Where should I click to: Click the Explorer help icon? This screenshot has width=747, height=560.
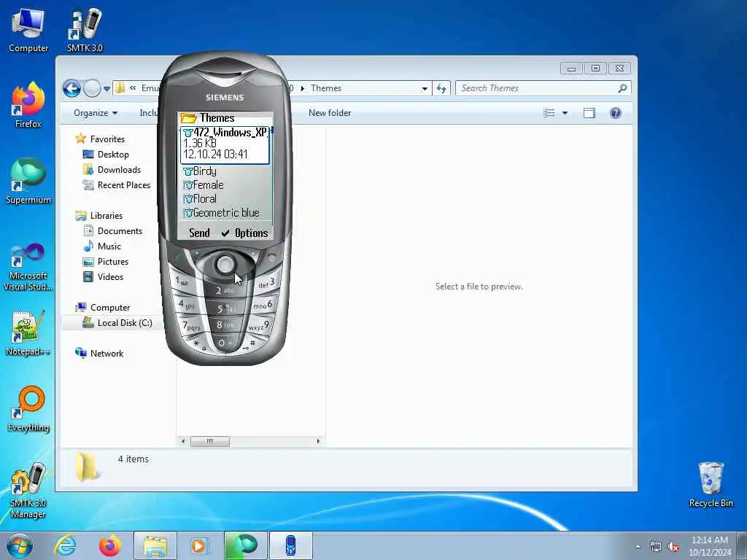pos(616,113)
